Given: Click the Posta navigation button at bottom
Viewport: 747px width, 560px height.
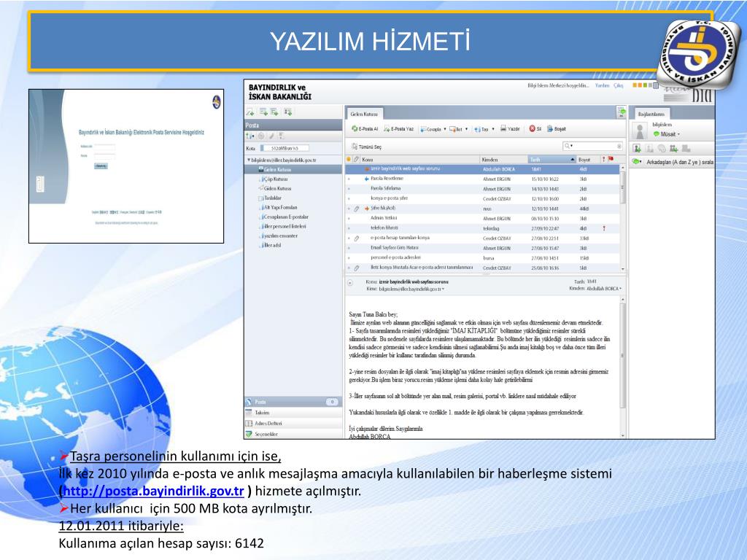Looking at the screenshot, I should click(293, 402).
